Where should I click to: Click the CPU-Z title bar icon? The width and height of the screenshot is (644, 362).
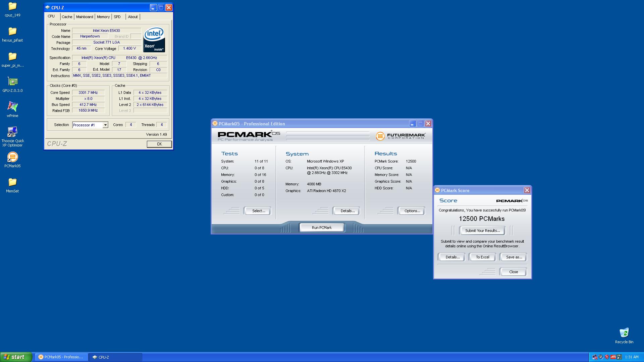[x=48, y=7]
